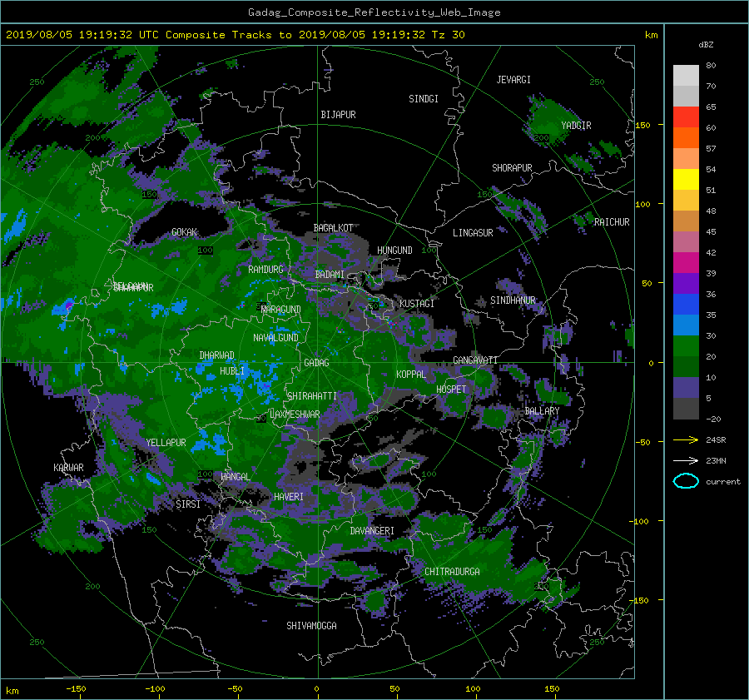Select the HUBLI city label

tap(231, 370)
